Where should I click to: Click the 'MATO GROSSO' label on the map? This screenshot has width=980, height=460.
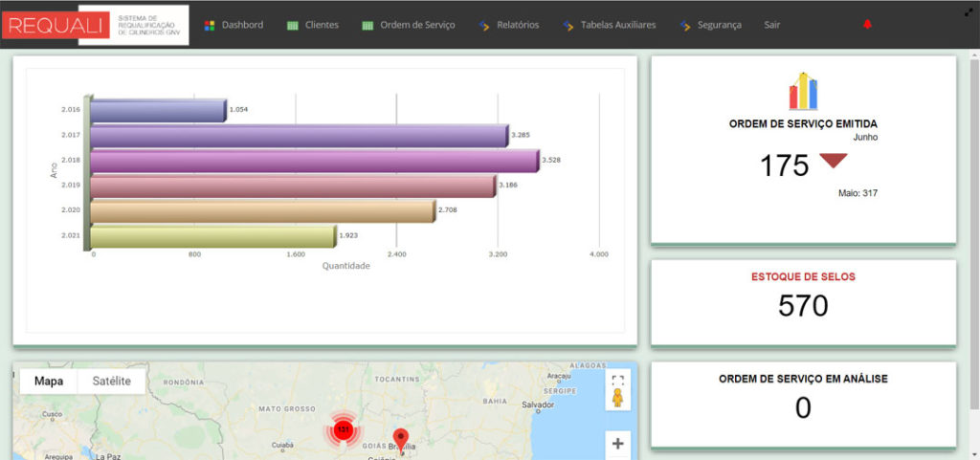(x=287, y=408)
